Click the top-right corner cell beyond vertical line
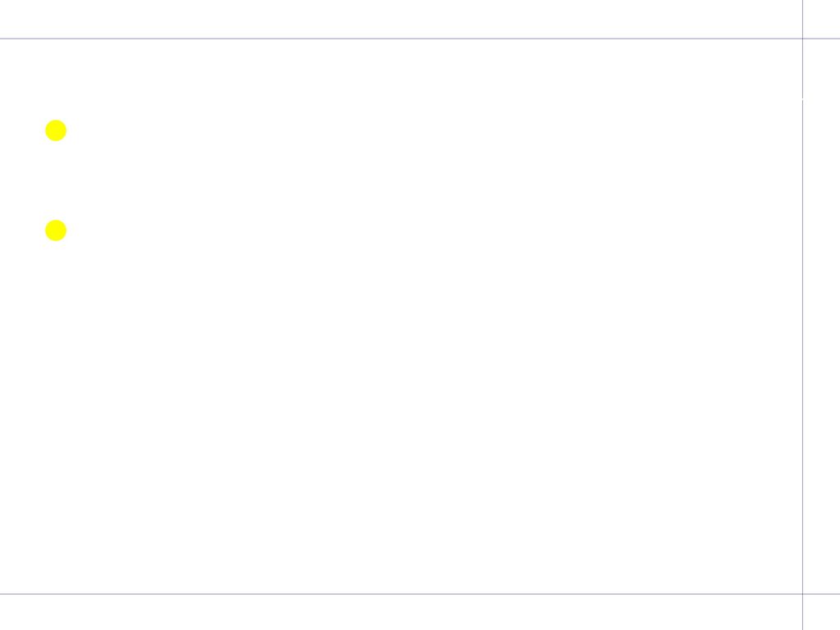Screen dimensions: 840x630 [822, 19]
